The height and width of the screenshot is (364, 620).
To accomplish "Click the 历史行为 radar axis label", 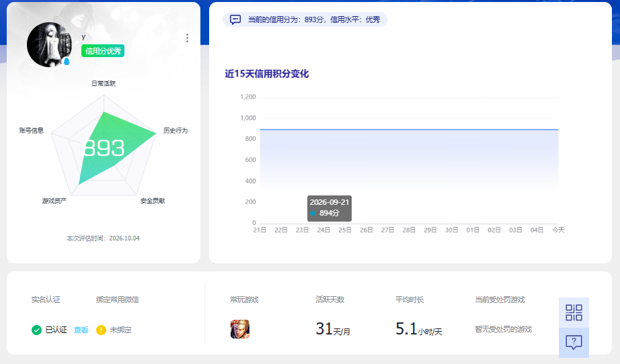I will (176, 130).
